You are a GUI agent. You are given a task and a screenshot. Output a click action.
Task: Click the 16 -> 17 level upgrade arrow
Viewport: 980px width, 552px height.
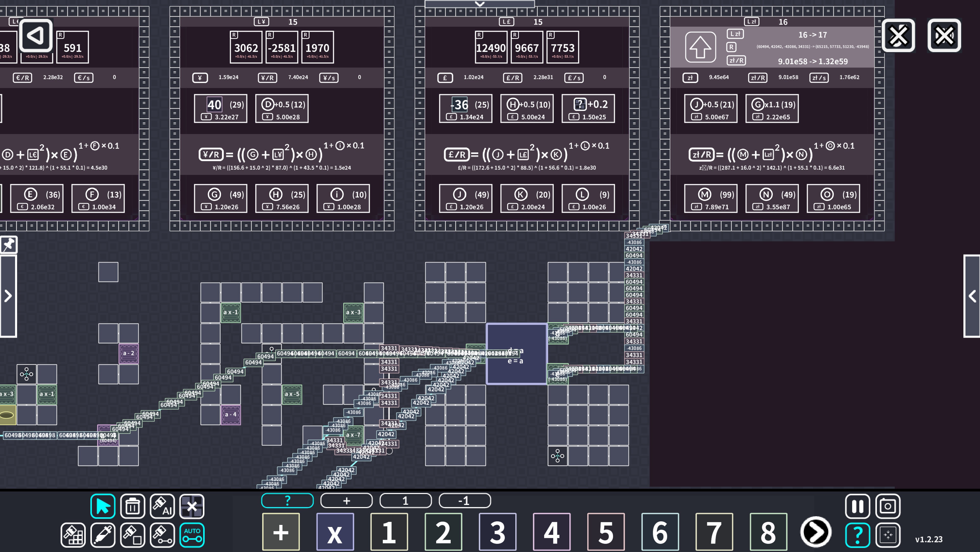700,47
